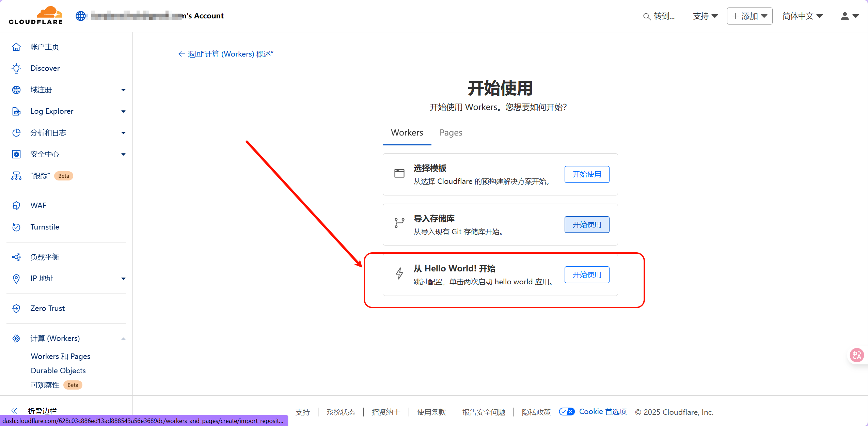Open 报告安全问题 footer link
Image resolution: width=868 pixels, height=426 pixels.
click(484, 412)
